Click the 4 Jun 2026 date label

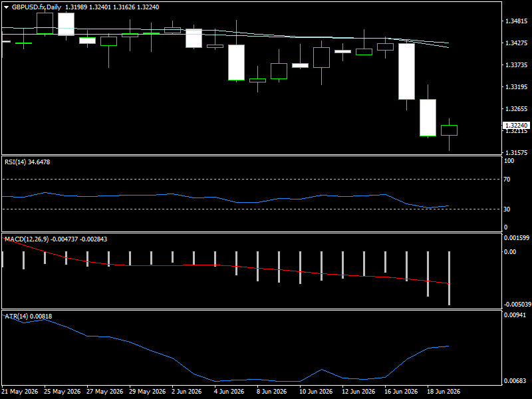pos(229,392)
